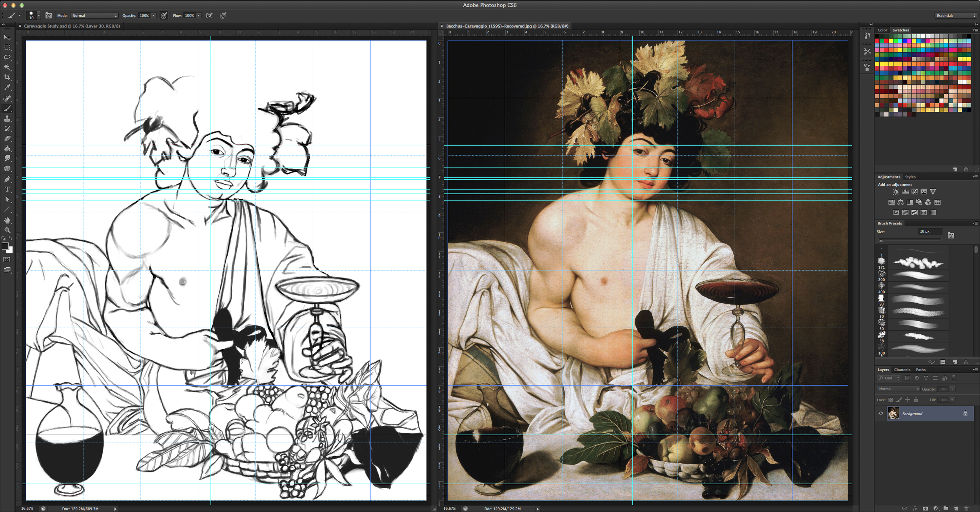Add a Levels adjustment

905,192
